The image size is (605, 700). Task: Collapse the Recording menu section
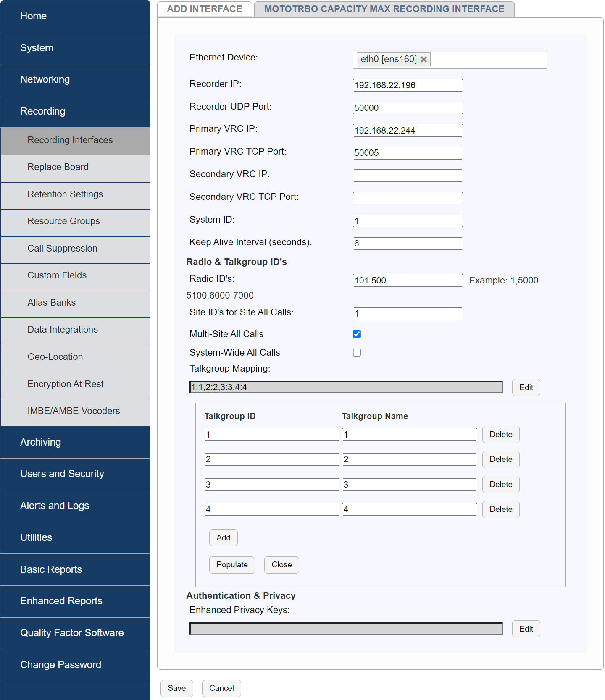76,111
